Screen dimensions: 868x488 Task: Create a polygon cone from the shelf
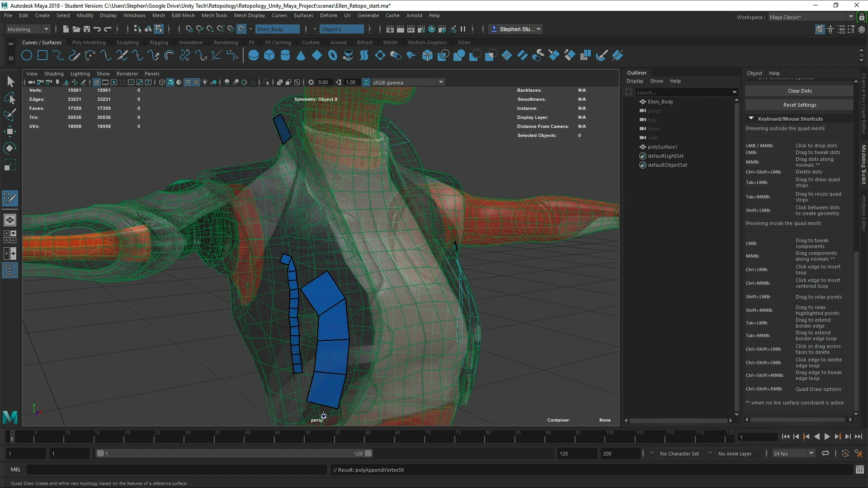coord(301,55)
